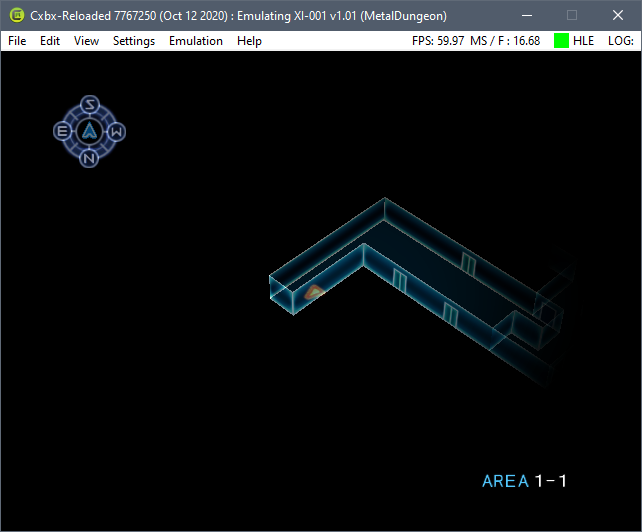Image resolution: width=642 pixels, height=532 pixels.
Task: Click the E marker on the compass
Action: tap(63, 131)
